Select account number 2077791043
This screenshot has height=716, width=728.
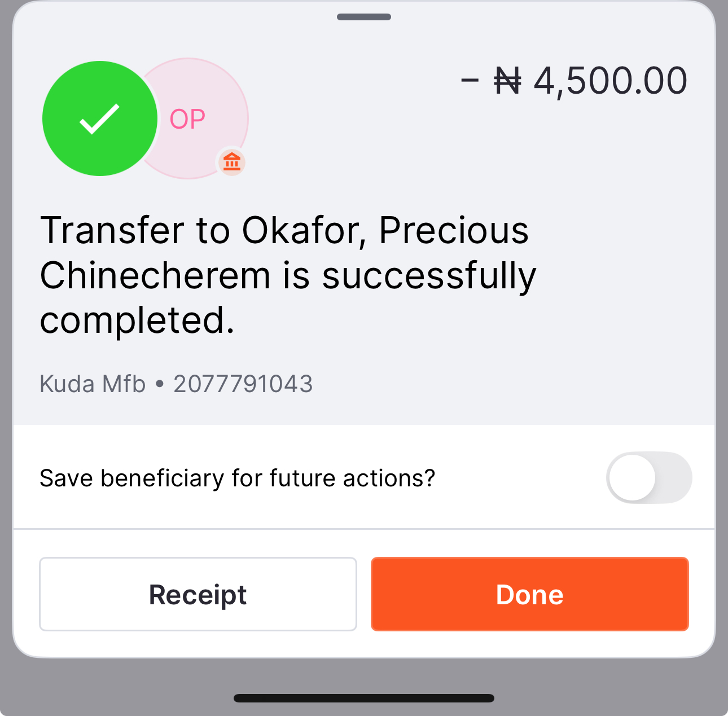coord(243,384)
